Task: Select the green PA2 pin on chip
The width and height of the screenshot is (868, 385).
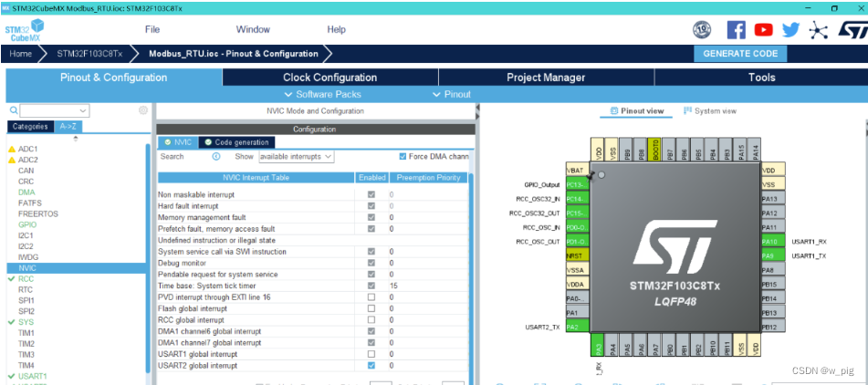Action: pos(577,327)
